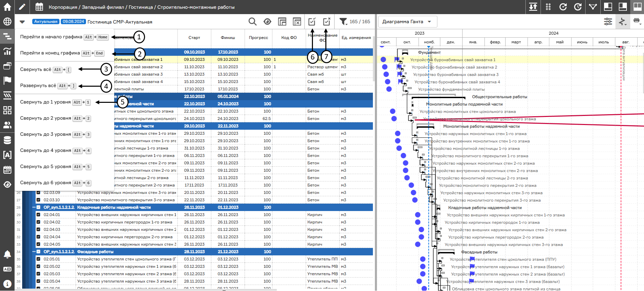This screenshot has width=644, height=291.
Task: Switch to top-right panel layout icon
Action: click(623, 7)
